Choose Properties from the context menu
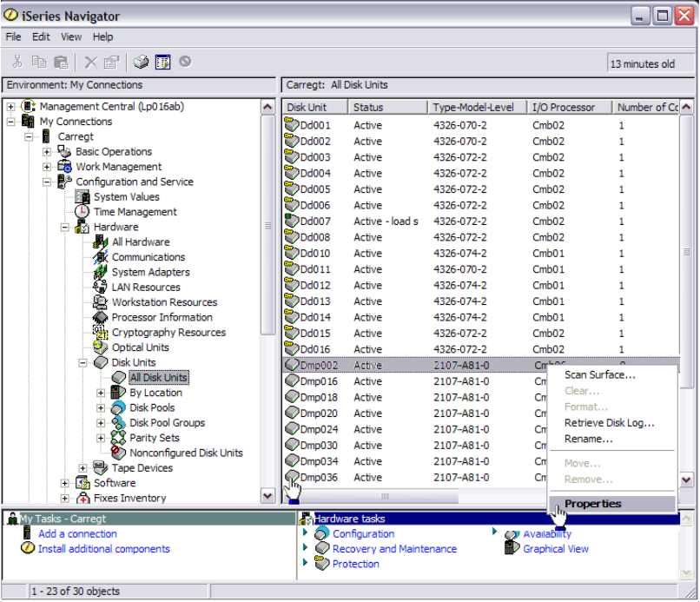Viewport: 700px width, 602px height. 592,504
